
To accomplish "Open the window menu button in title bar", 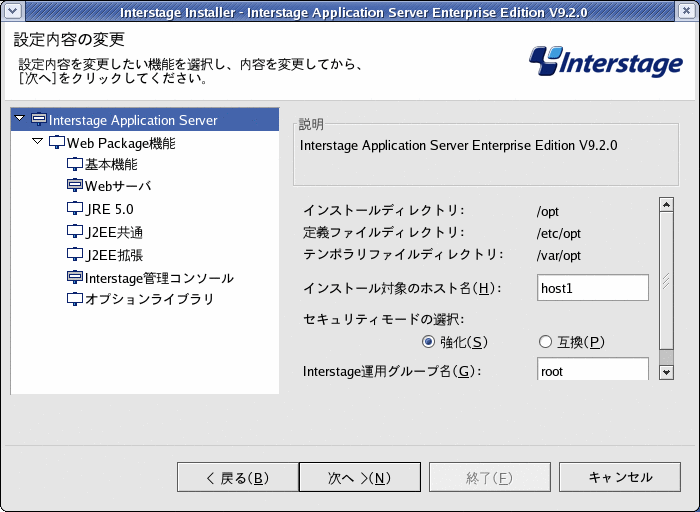I will [x=13, y=11].
